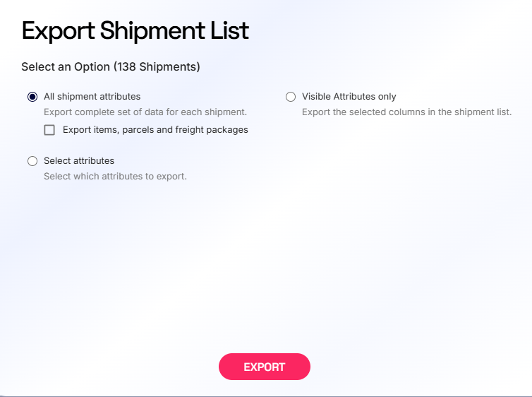Click the Export Shipment List heading

[135, 30]
